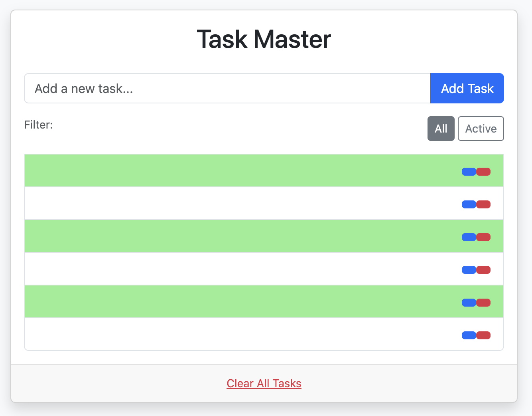The height and width of the screenshot is (416, 532).
Task: Click the blue button in the fourth task row
Action: click(469, 270)
